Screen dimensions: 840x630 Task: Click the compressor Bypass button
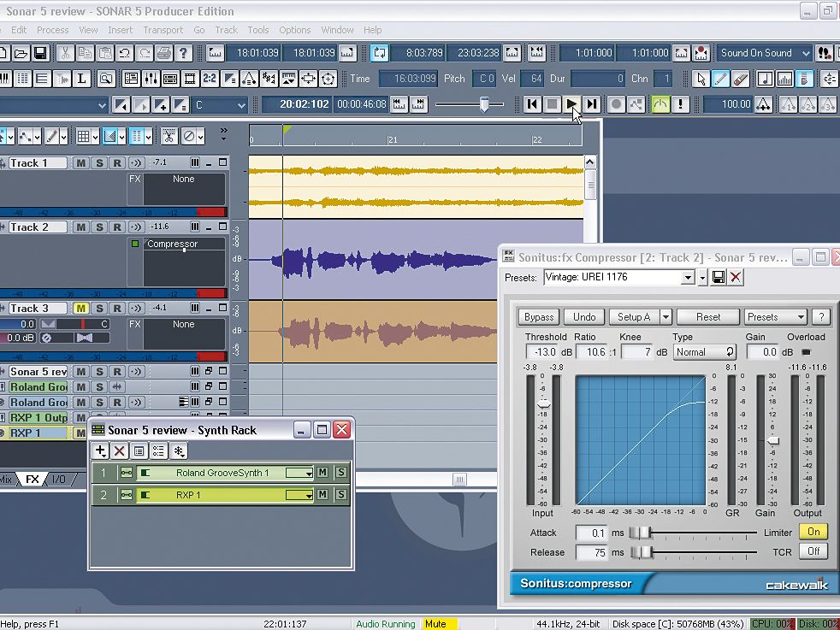[x=539, y=317]
